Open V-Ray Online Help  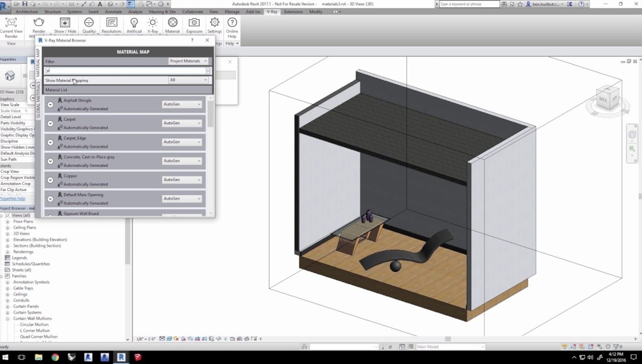pyautogui.click(x=232, y=22)
